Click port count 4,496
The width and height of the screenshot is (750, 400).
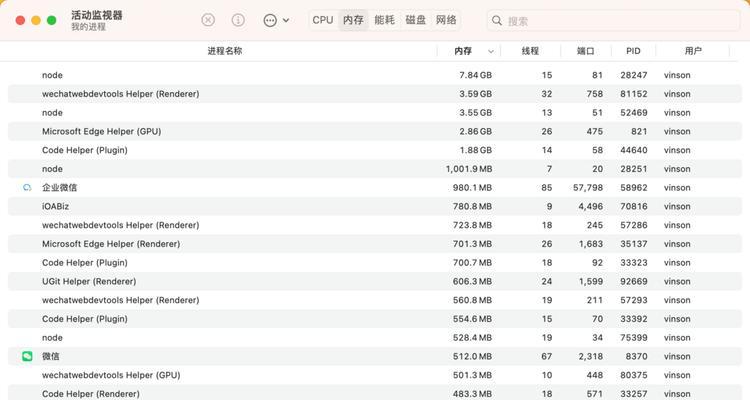click(x=590, y=206)
